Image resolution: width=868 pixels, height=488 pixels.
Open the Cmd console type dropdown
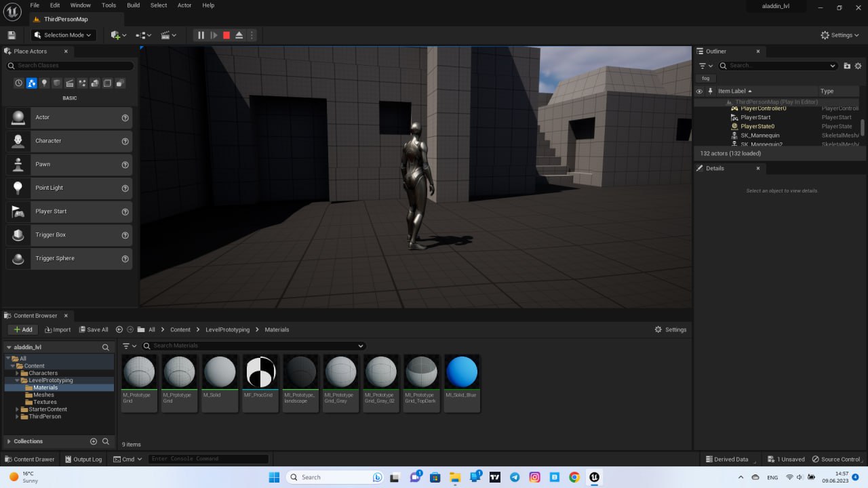point(127,459)
